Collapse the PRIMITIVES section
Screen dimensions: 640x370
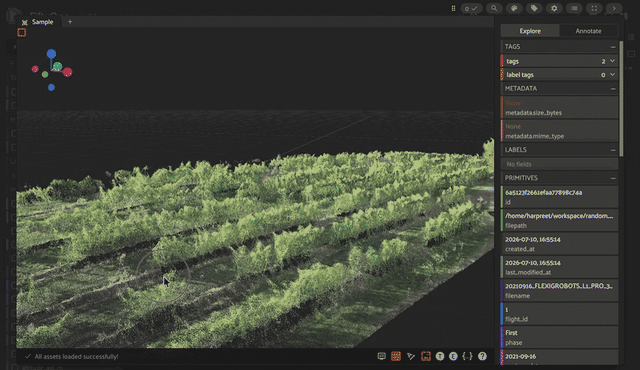pos(613,178)
